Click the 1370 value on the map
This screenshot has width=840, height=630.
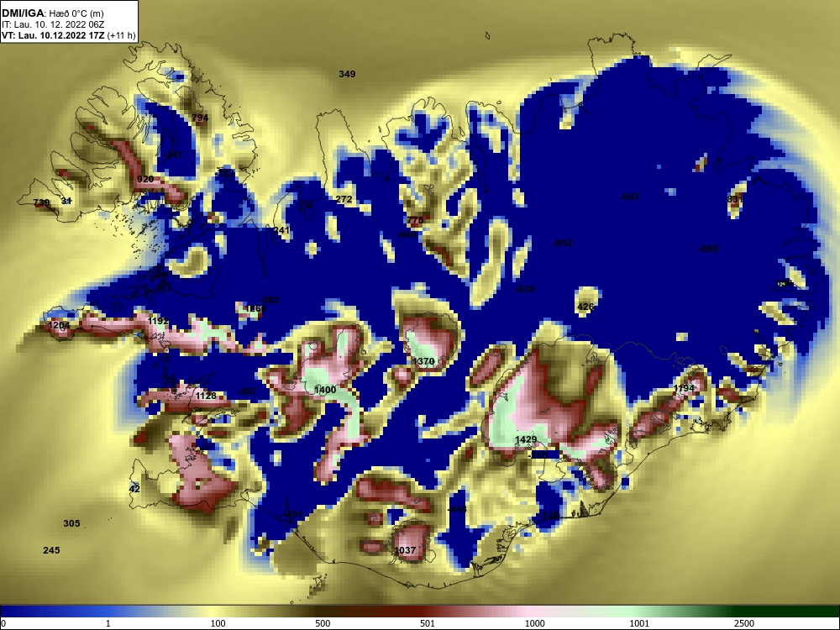pos(423,361)
